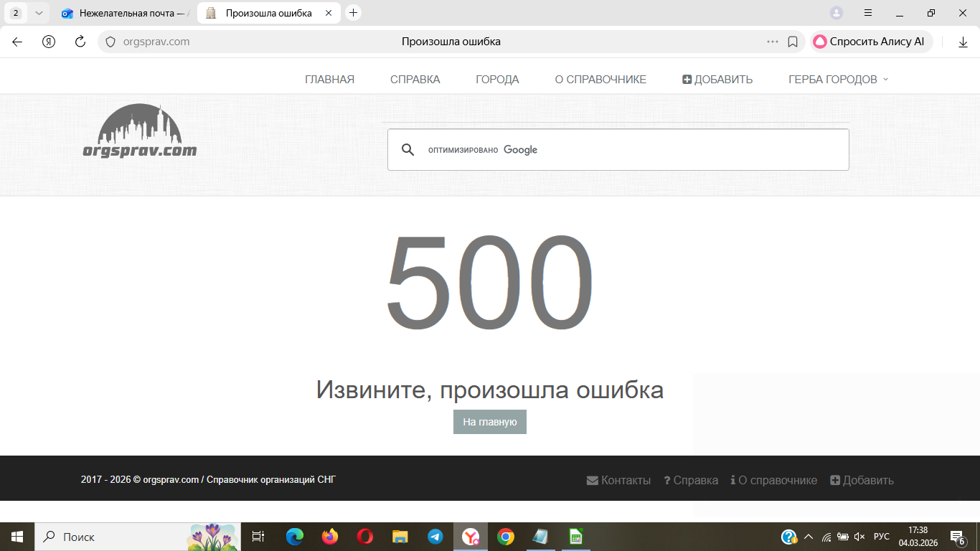The image size is (980, 551).
Task: Click the orgsprav.com skyline logo
Action: [140, 131]
